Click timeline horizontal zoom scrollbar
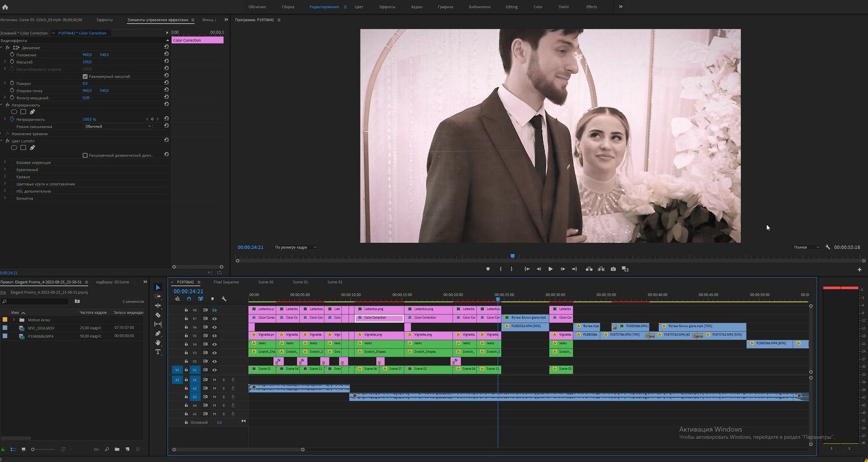The width and height of the screenshot is (868, 462). [237, 449]
